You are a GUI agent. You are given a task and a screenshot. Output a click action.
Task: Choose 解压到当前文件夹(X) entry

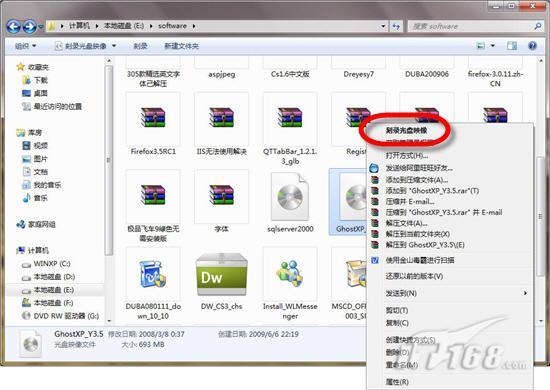tap(450, 234)
